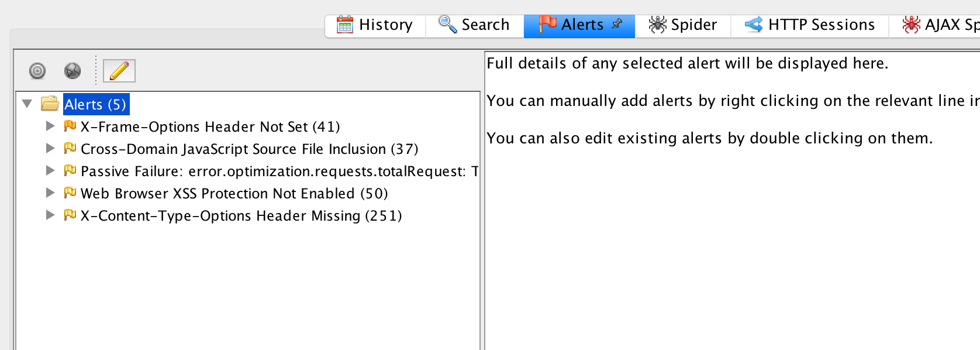
Task: Click the pencil edit alert button
Action: [x=119, y=71]
